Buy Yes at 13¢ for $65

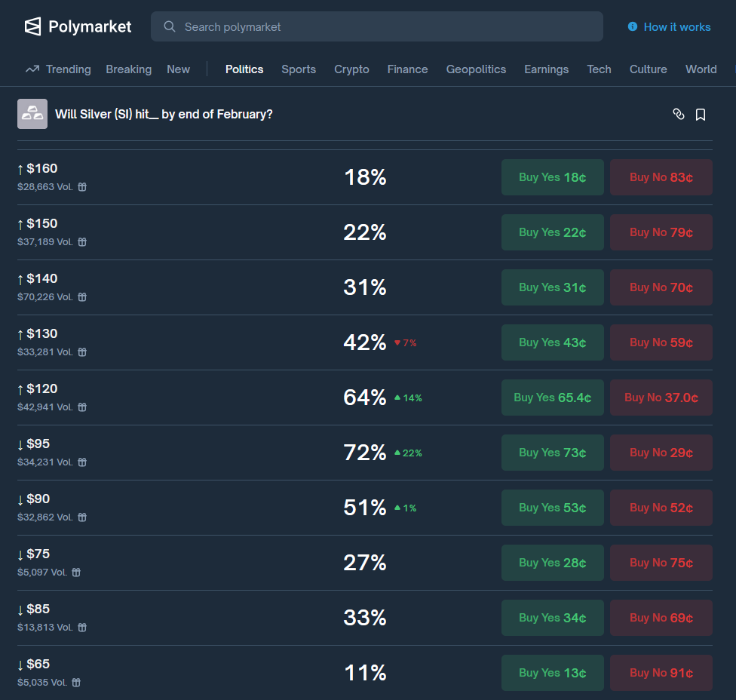[x=553, y=673]
